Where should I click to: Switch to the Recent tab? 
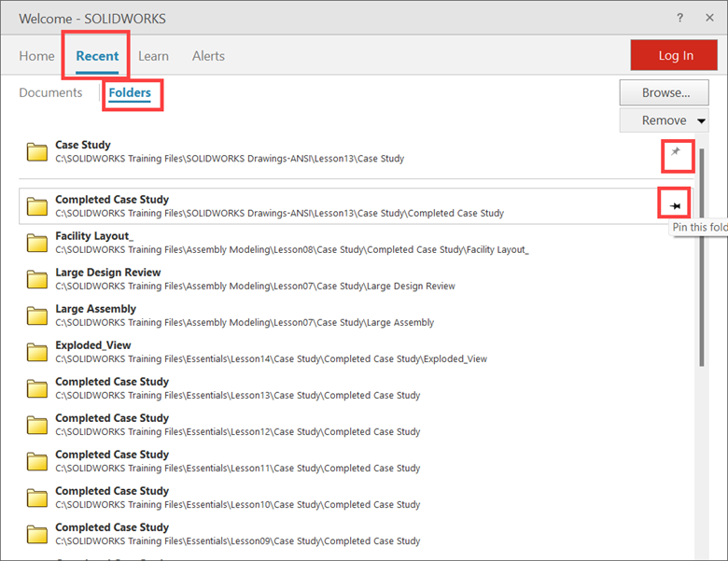97,56
